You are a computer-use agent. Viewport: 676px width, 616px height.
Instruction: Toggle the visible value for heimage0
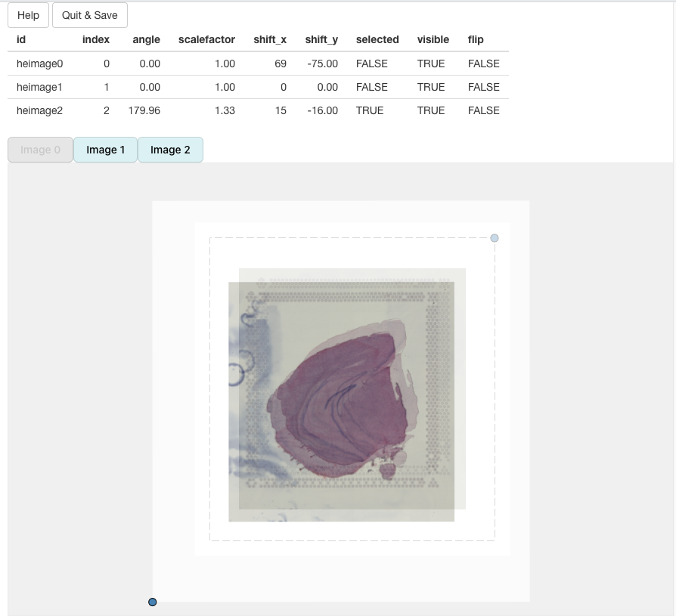pos(431,63)
